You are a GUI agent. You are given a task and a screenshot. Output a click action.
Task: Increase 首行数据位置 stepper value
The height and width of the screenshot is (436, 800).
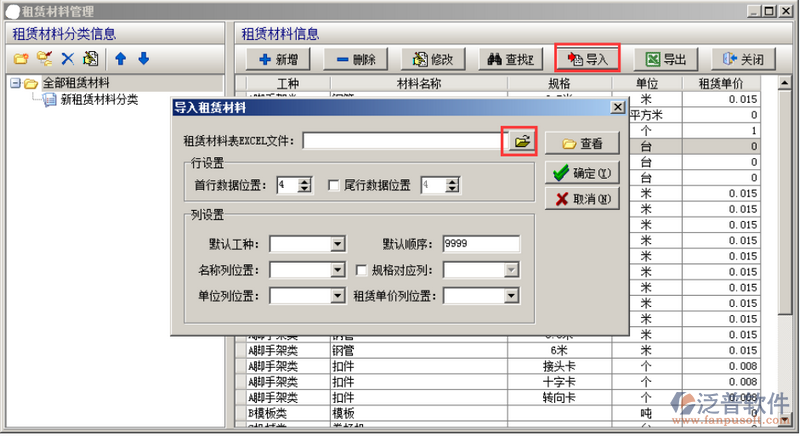(x=305, y=181)
